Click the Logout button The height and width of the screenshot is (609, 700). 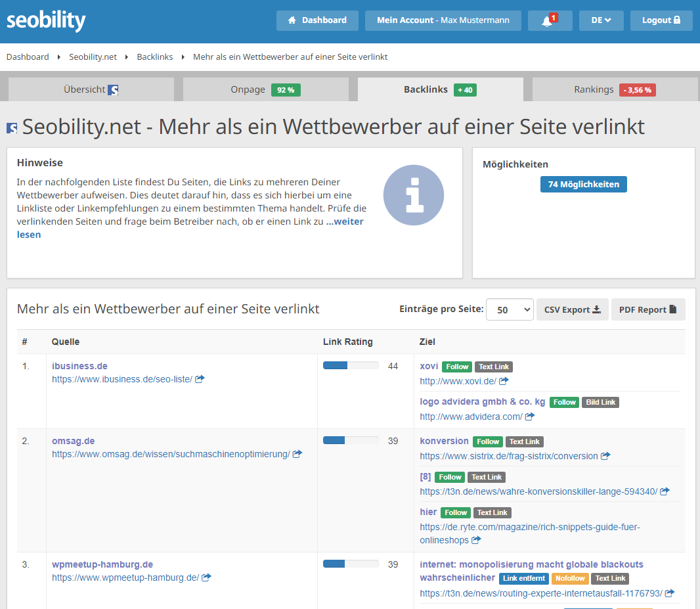pyautogui.click(x=661, y=20)
